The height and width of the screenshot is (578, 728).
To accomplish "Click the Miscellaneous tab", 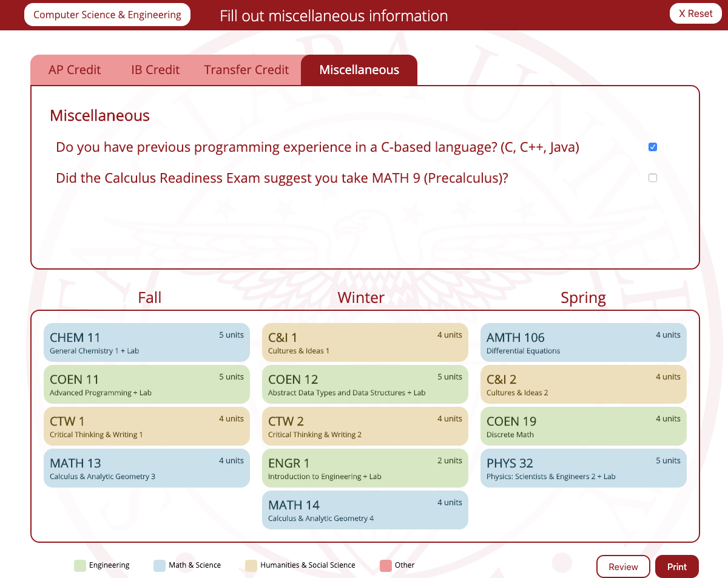I will [x=359, y=70].
